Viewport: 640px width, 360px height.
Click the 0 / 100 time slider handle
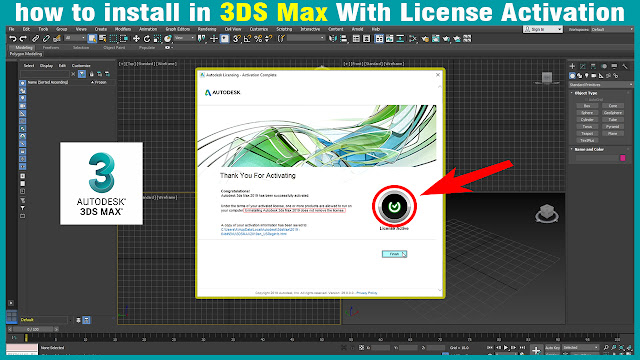point(34,329)
